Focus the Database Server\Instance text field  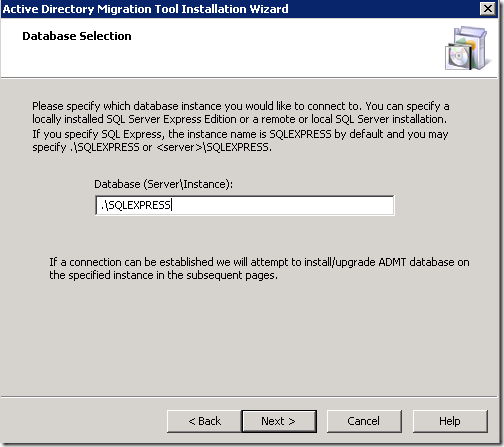tap(245, 205)
